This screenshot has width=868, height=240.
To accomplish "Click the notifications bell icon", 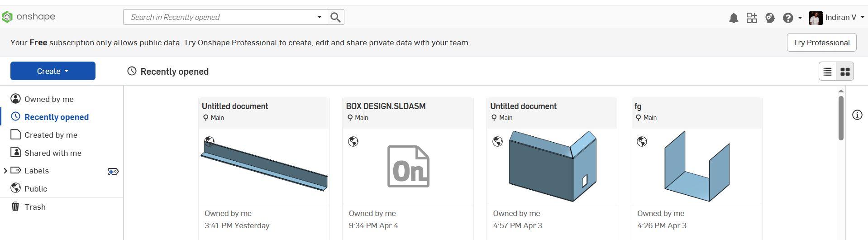I will (x=733, y=18).
